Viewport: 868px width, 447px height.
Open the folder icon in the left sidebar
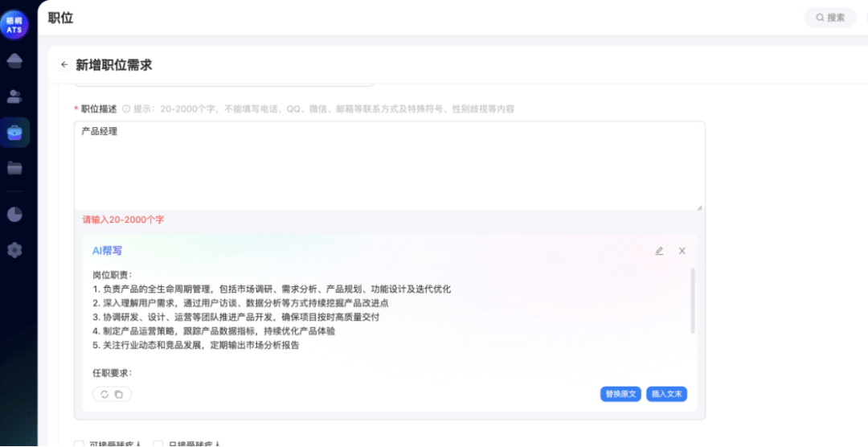point(14,168)
